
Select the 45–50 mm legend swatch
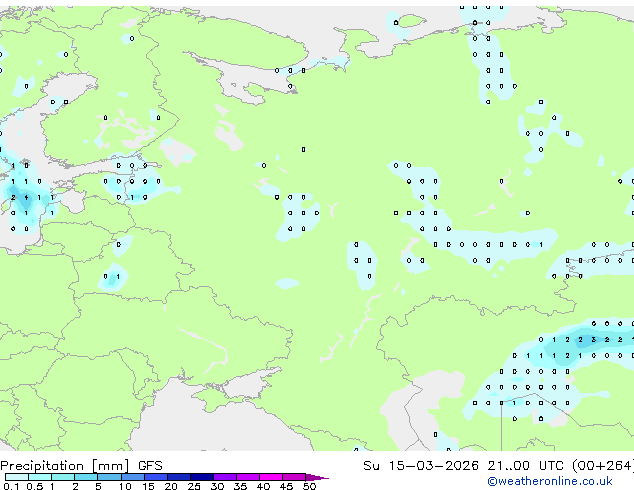pyautogui.click(x=294, y=477)
